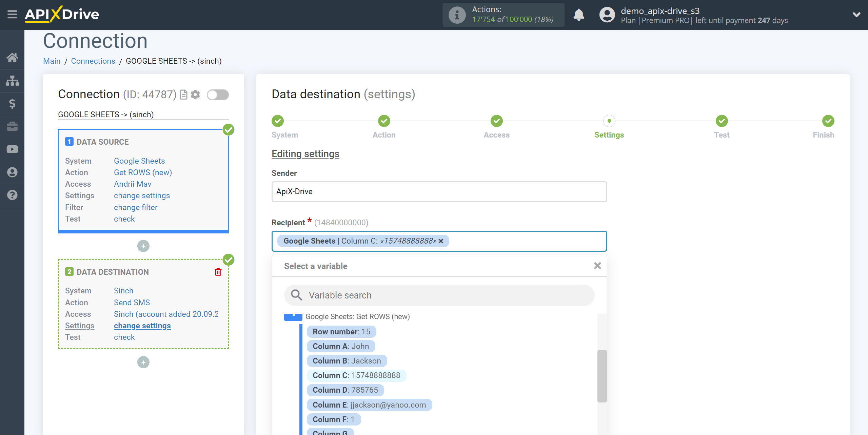
Task: Open the billing dollar sidebar icon
Action: 12,103
